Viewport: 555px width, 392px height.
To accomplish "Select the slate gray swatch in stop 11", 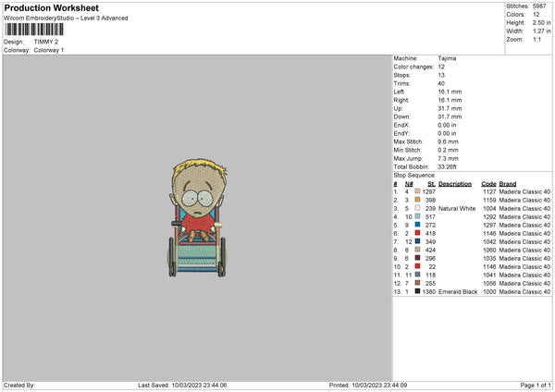I will click(417, 275).
